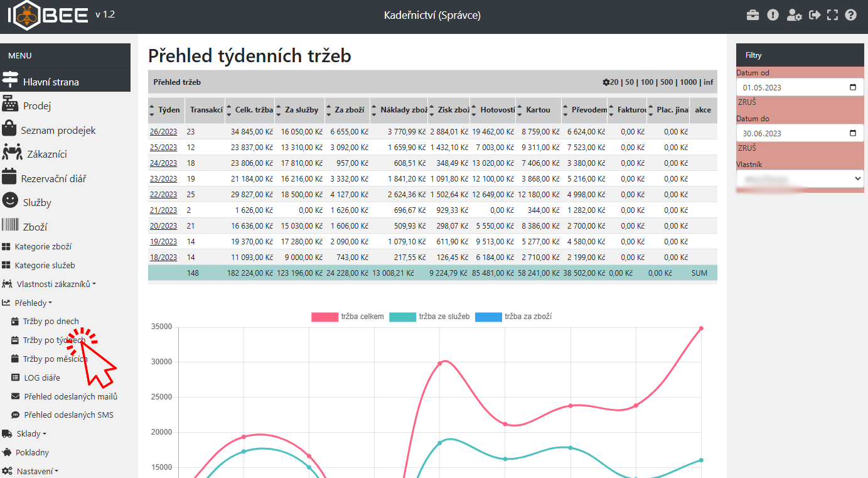Select total revenue cell 182 224,00 Kč
This screenshot has height=478, width=868.
coord(249,273)
